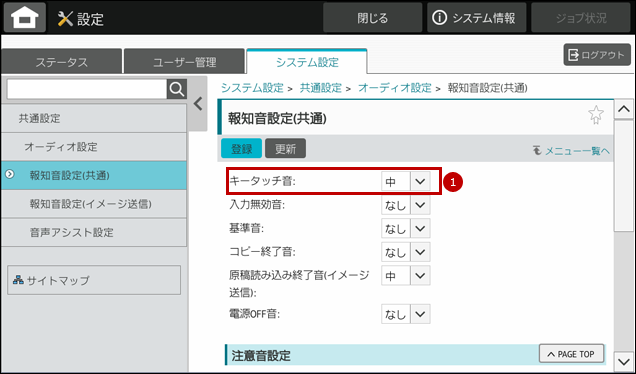Open the 原稿読み込み終了音 dropdown

(406, 276)
